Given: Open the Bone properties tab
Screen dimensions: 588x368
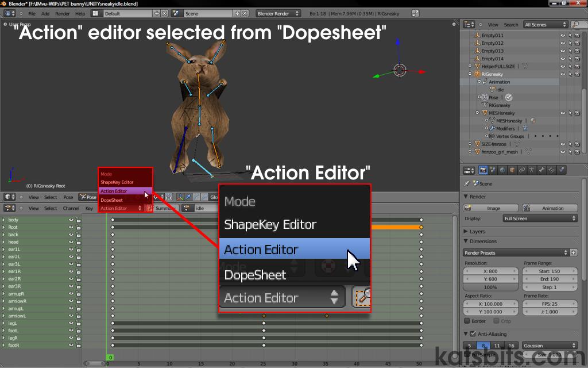Looking at the screenshot, I should pyautogui.click(x=541, y=170).
